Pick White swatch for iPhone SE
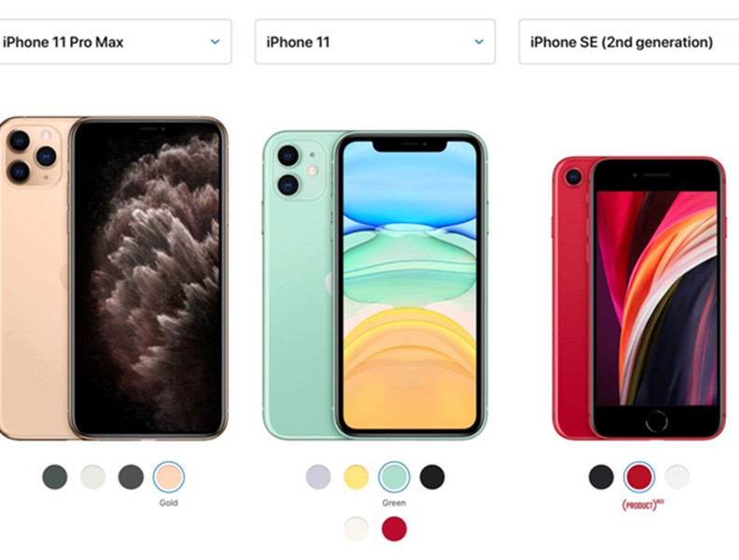 coord(676,477)
